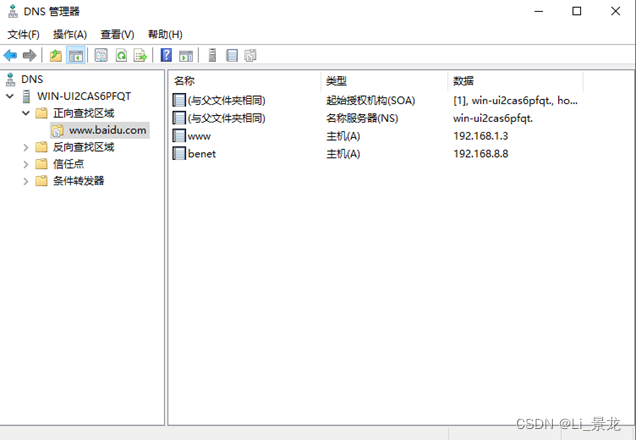Viewport: 636px width, 440px height.
Task: Click the NS record row icon
Action: coord(179,118)
